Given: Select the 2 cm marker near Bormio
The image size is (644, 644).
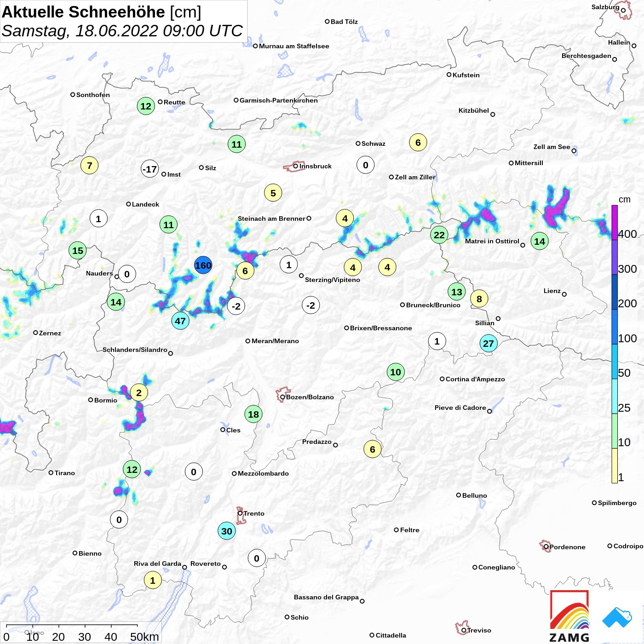Looking at the screenshot, I should coord(139,392).
